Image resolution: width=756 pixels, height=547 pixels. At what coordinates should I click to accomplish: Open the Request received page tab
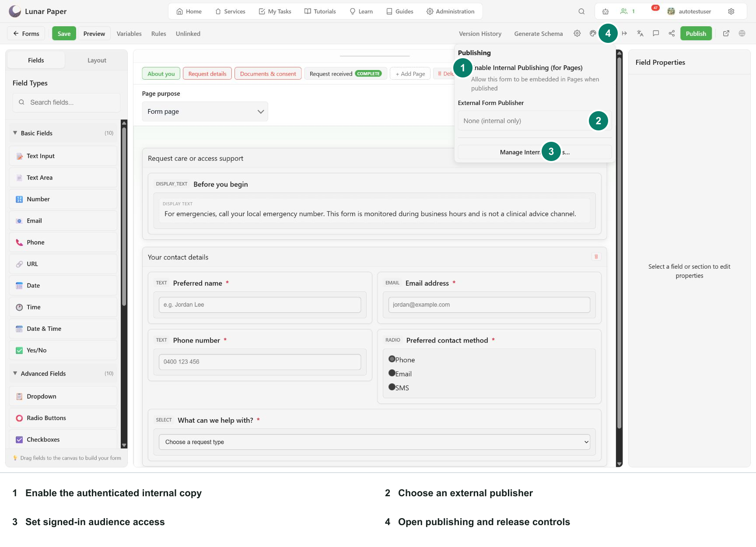tap(346, 74)
